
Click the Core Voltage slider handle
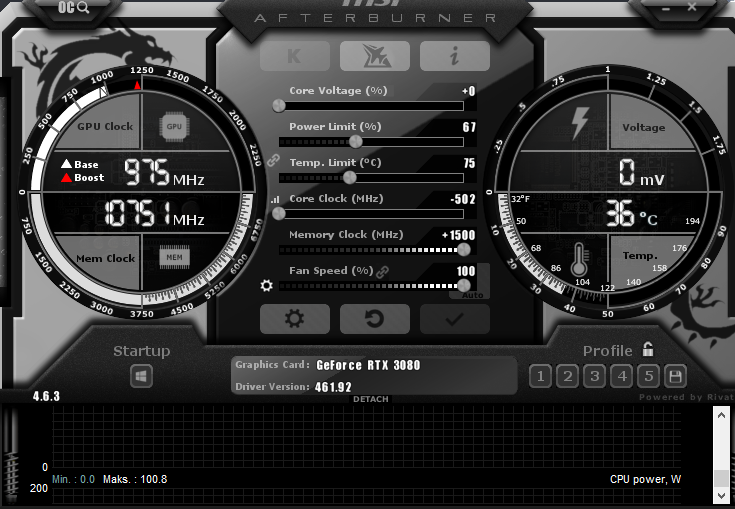tap(279, 105)
